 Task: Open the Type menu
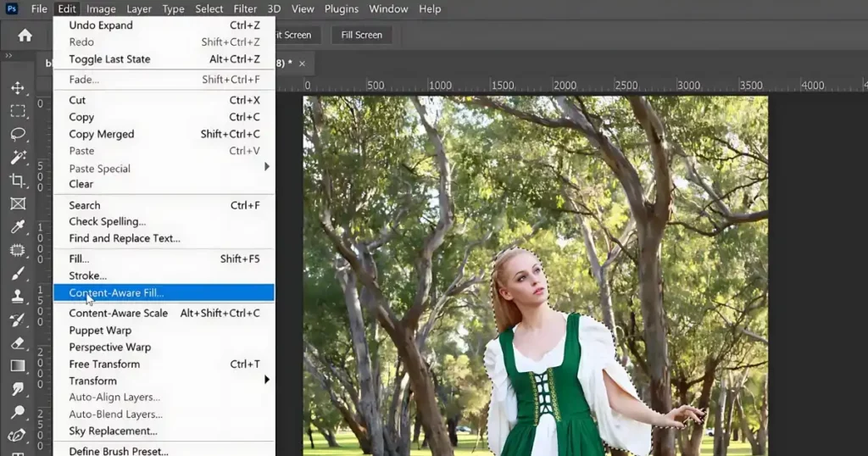[x=173, y=8]
